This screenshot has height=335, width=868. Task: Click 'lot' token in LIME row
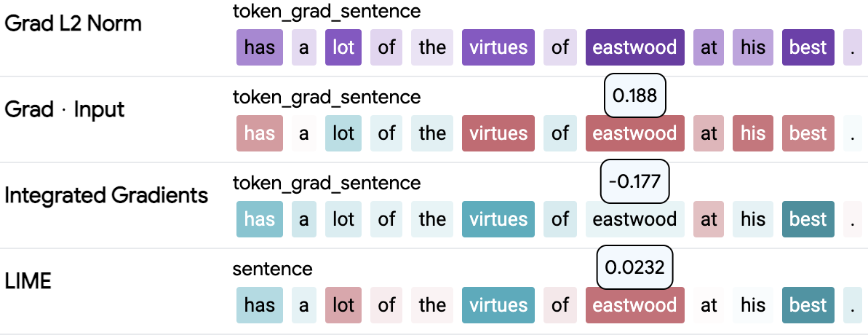[343, 305]
